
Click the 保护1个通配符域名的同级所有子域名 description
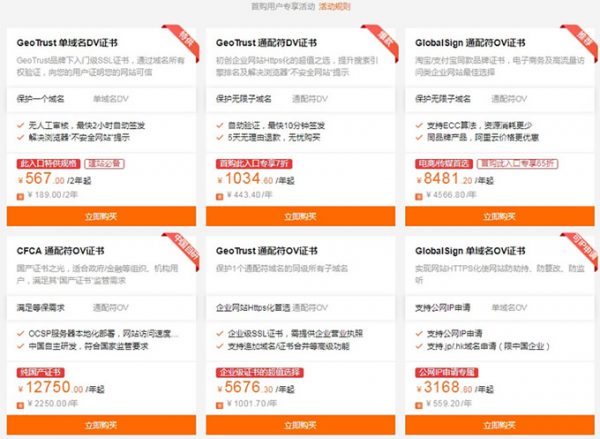pyautogui.click(x=282, y=268)
